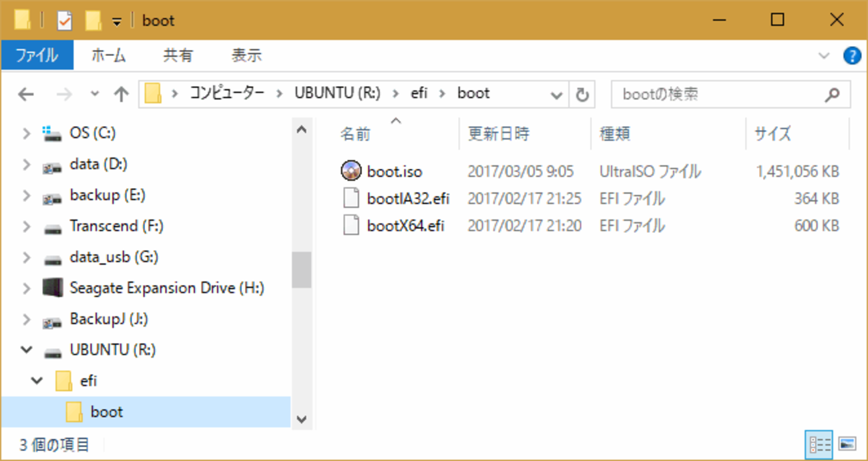Click the folder icon in address bar
The height and width of the screenshot is (461, 868).
tap(154, 94)
